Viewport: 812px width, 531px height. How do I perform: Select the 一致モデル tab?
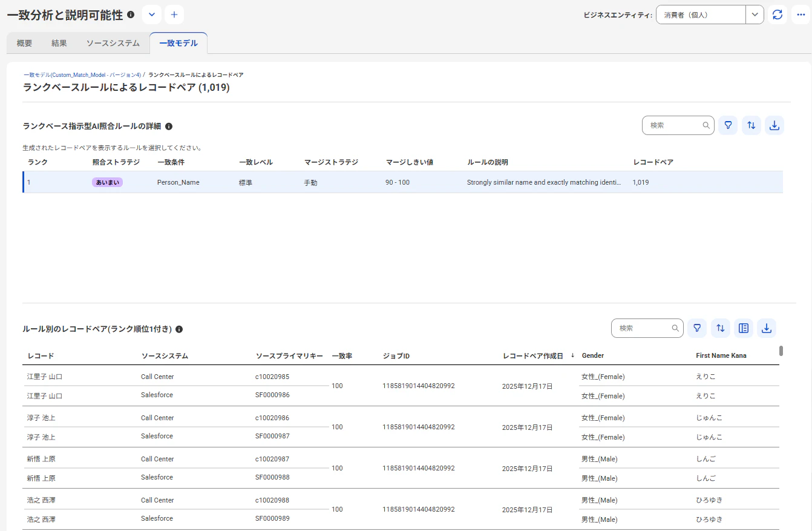[x=178, y=44]
